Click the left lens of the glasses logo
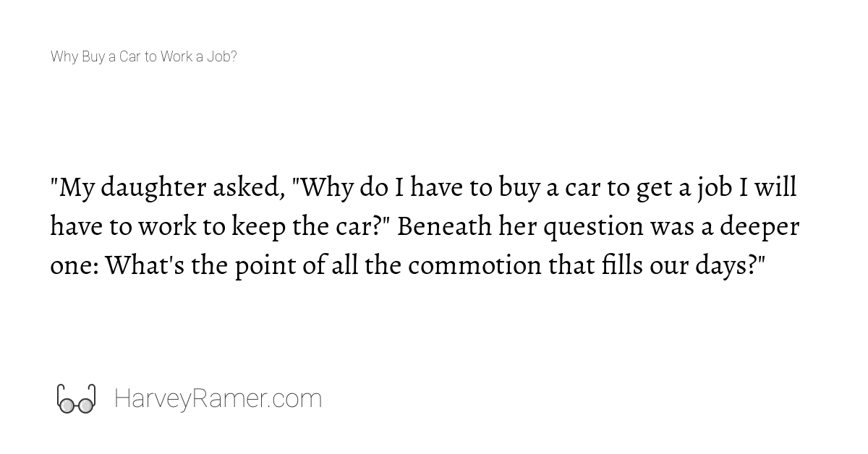Screen dimensions: 868x454 [x=67, y=406]
